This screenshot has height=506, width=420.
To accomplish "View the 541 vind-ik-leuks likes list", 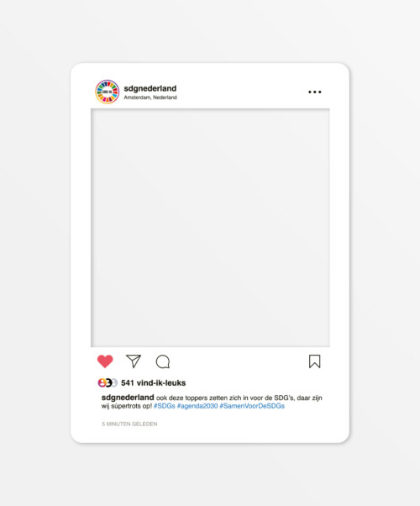I will [153, 382].
